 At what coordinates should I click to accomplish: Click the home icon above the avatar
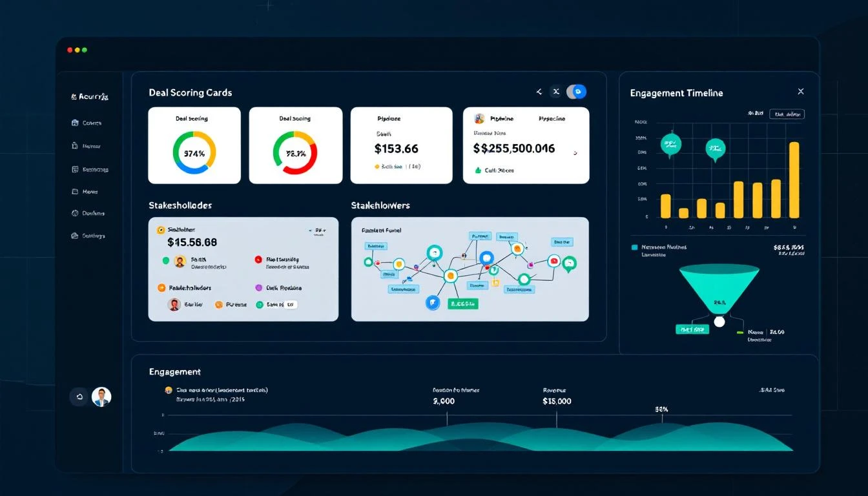coord(79,397)
